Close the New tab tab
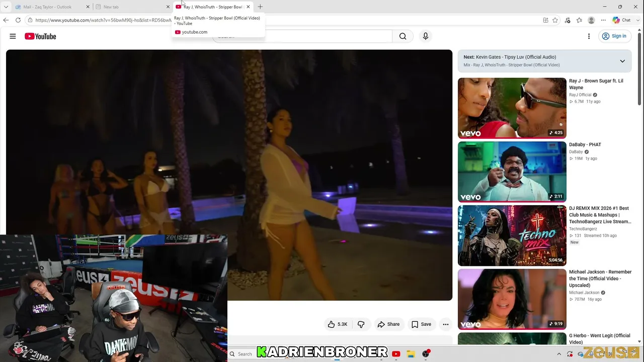Screen dimensions: 644x362 [168, 7]
